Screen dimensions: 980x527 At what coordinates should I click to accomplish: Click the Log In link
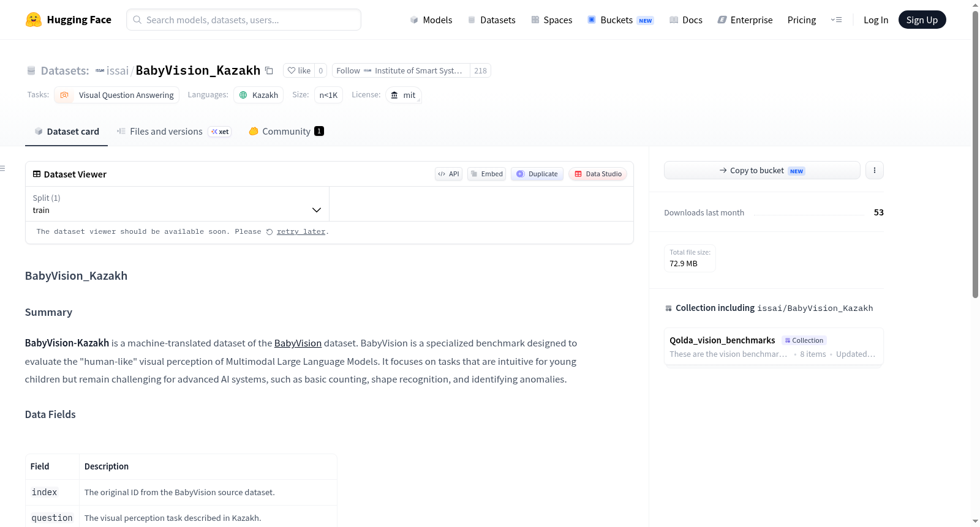click(876, 20)
